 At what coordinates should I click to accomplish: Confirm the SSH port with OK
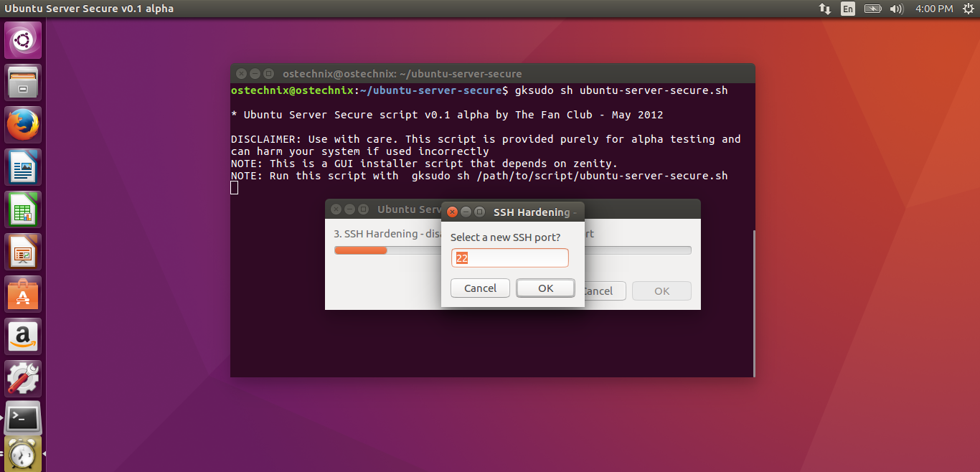point(545,288)
